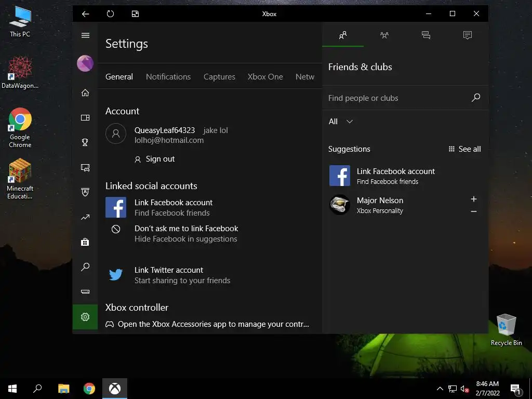The height and width of the screenshot is (399, 532).
Task: Open Trending arrow icon in sidebar
Action: point(85,217)
